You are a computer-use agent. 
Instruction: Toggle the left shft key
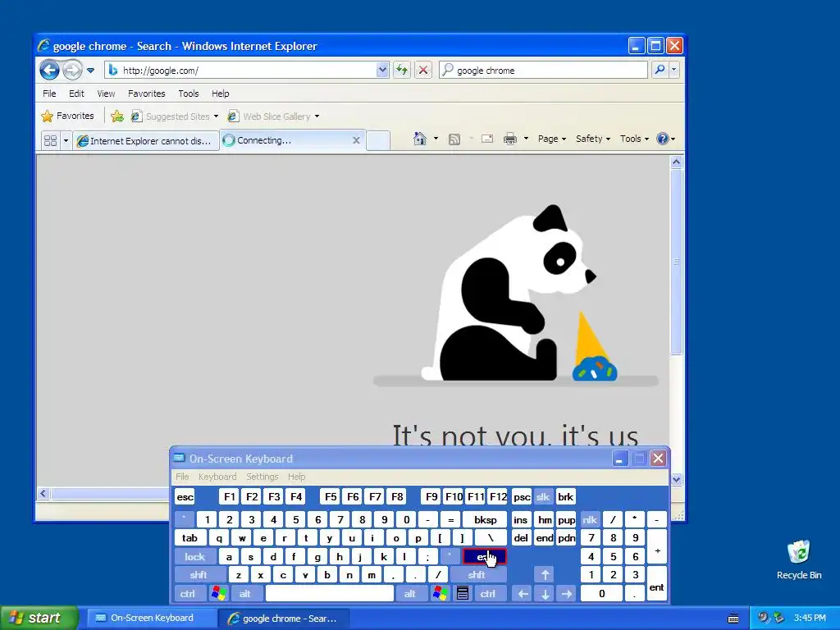tap(199, 575)
